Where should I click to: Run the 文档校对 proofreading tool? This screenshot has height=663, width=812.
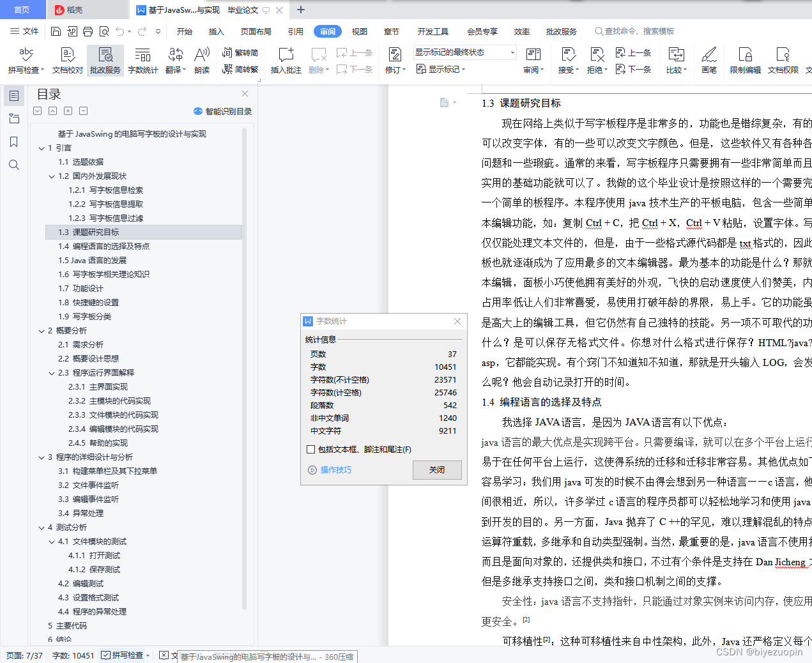tap(68, 61)
